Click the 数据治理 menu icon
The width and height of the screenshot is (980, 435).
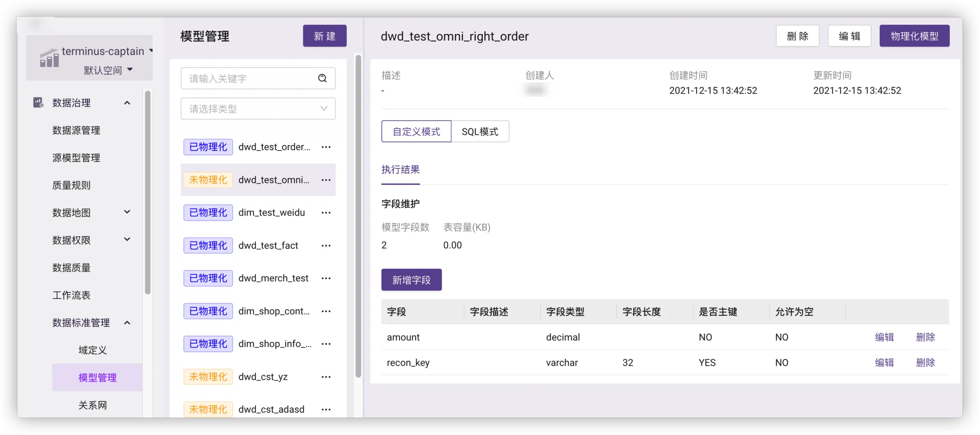tap(38, 102)
